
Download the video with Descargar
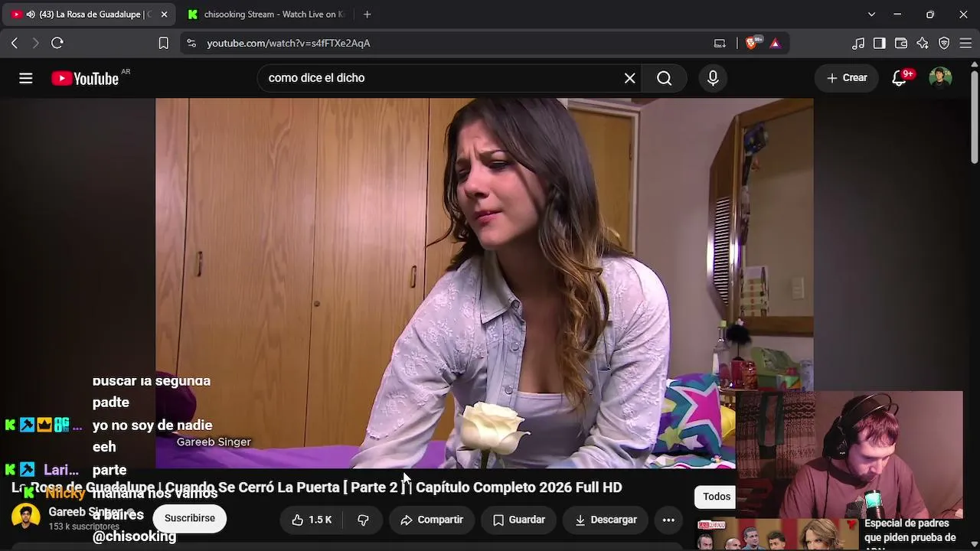point(606,520)
